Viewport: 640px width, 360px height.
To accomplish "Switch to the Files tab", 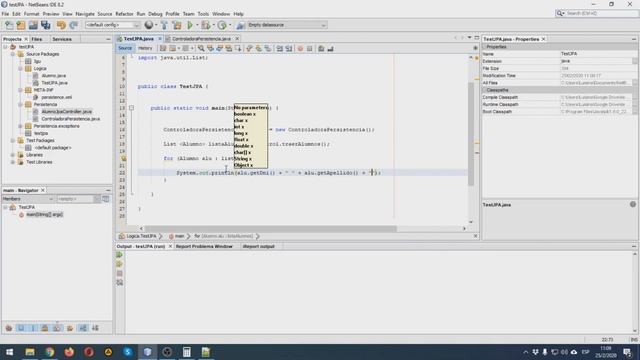I will [x=37, y=39].
